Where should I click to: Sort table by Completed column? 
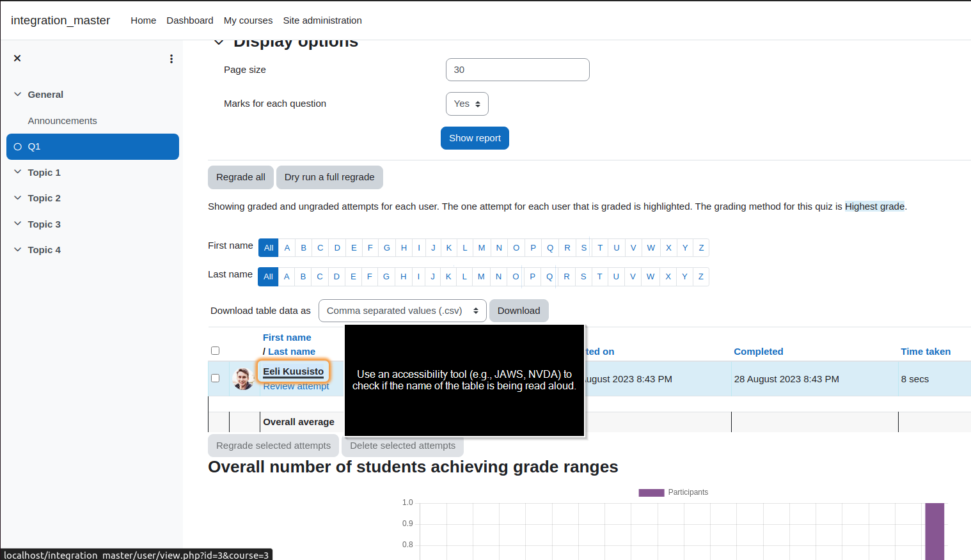tap(759, 352)
